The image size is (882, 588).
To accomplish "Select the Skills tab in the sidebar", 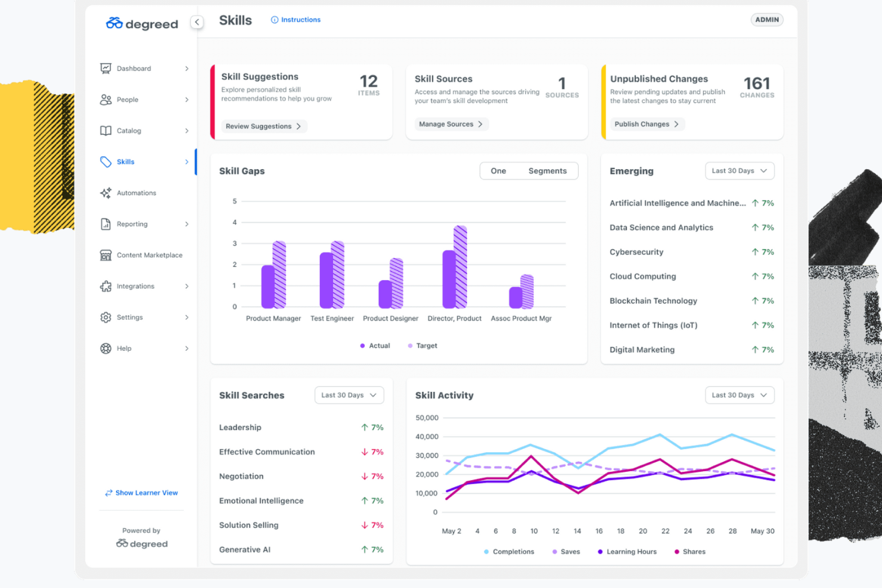I will pyautogui.click(x=126, y=161).
